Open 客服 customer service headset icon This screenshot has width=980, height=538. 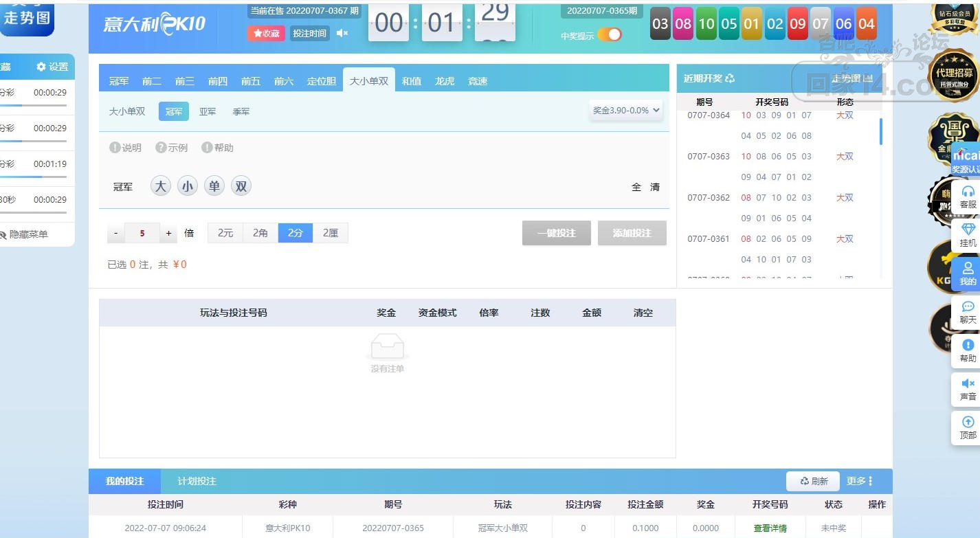point(968,197)
